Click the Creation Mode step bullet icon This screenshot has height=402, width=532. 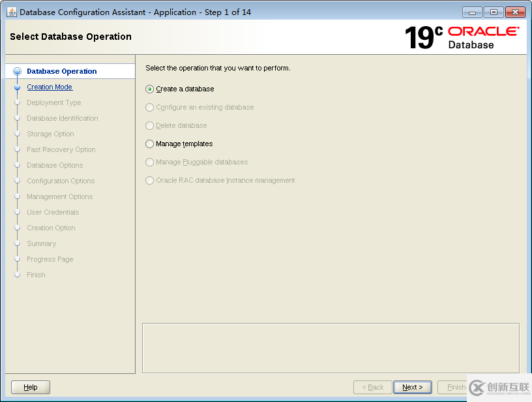click(x=18, y=87)
